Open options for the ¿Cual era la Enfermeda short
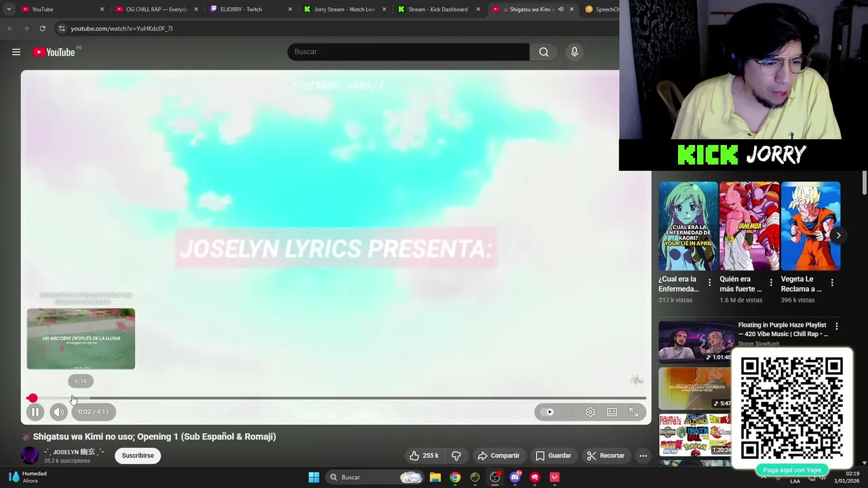Screen dimensions: 868x488 coord(710,283)
